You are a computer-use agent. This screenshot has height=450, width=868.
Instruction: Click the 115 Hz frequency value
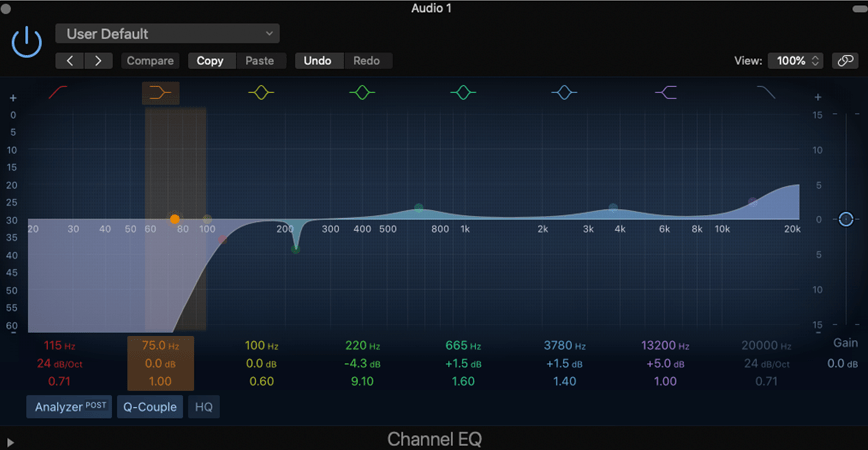59,345
